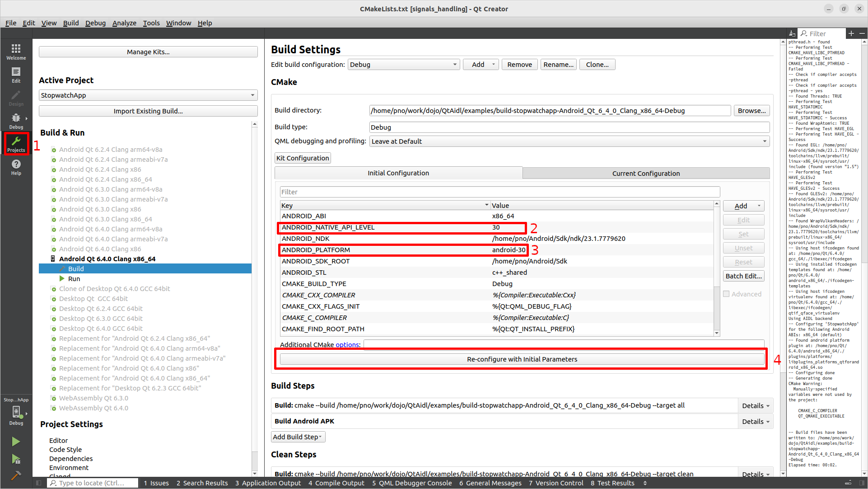Select Run under Android Qt 6.4.0 kit

coord(74,279)
